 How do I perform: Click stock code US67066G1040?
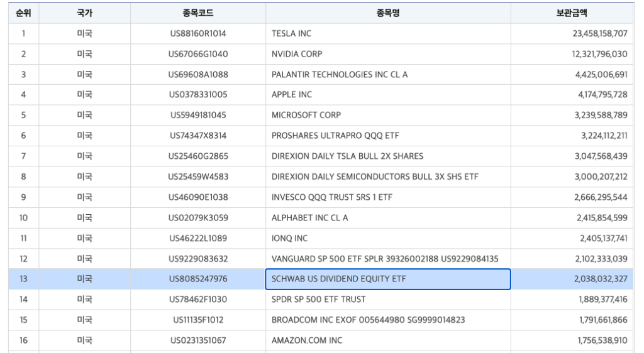coord(198,54)
